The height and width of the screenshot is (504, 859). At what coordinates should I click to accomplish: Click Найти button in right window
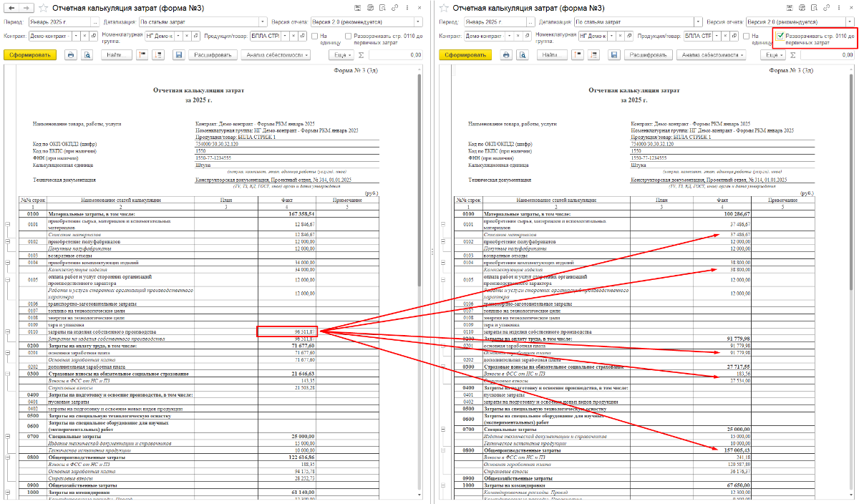tap(550, 54)
